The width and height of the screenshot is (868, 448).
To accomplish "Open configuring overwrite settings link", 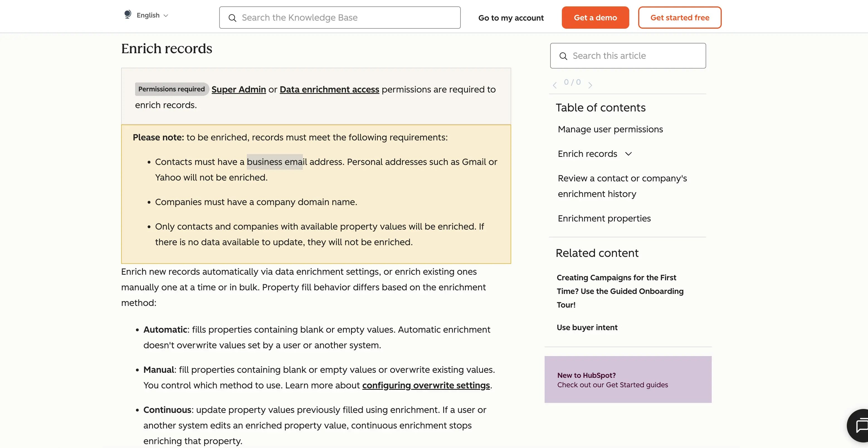I will pos(426,385).
